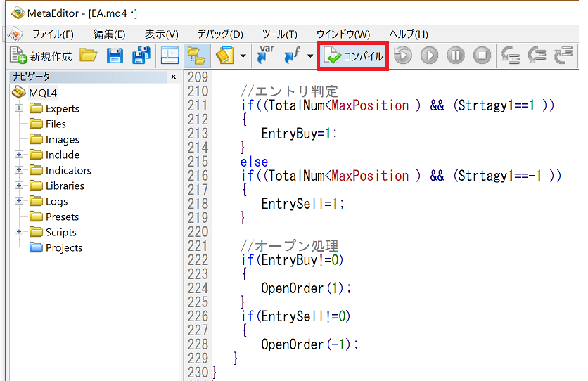Viewport: 588px width, 381px height.
Task: Open the ウインドウ(W) menu
Action: click(343, 34)
